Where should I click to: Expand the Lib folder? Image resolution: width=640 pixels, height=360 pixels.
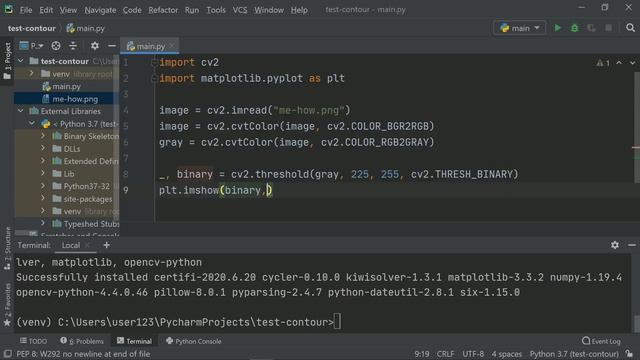[x=43, y=173]
